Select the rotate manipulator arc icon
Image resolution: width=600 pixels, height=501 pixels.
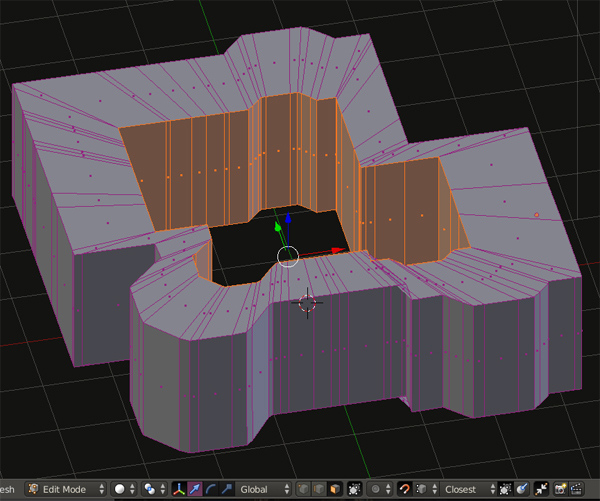pyautogui.click(x=209, y=490)
